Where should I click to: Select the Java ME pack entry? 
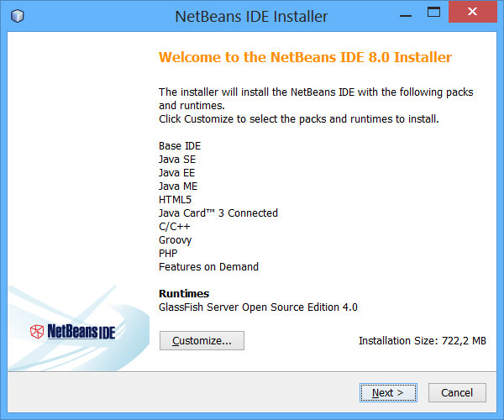pos(178,186)
